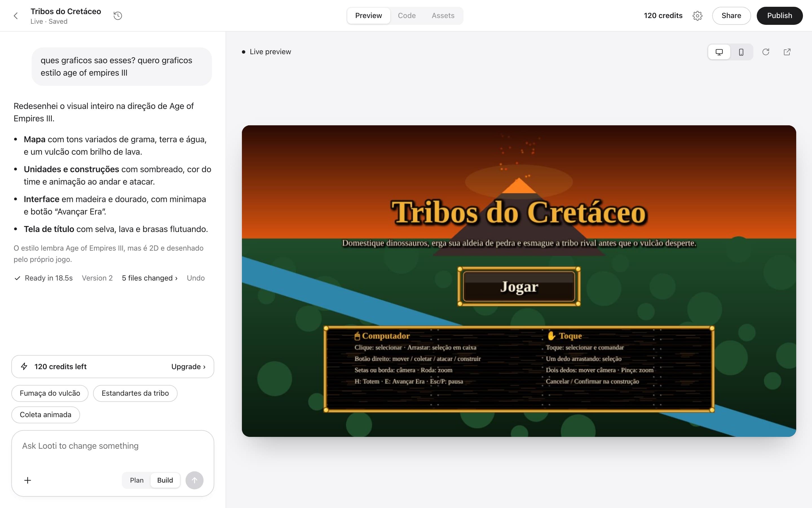Switch to the Preview tab
Screen dimensions: 812x508
pyautogui.click(x=369, y=16)
